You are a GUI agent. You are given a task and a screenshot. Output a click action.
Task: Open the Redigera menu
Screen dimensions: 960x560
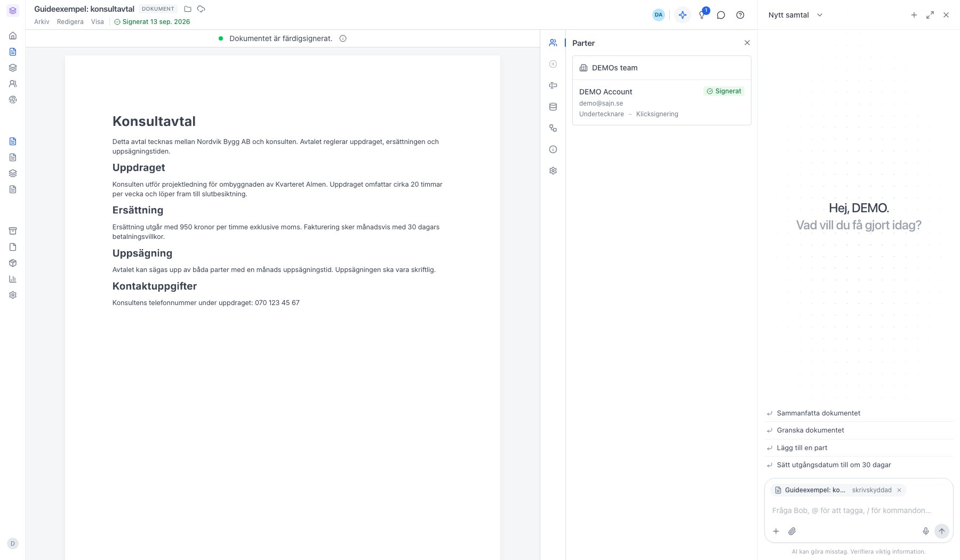70,22
